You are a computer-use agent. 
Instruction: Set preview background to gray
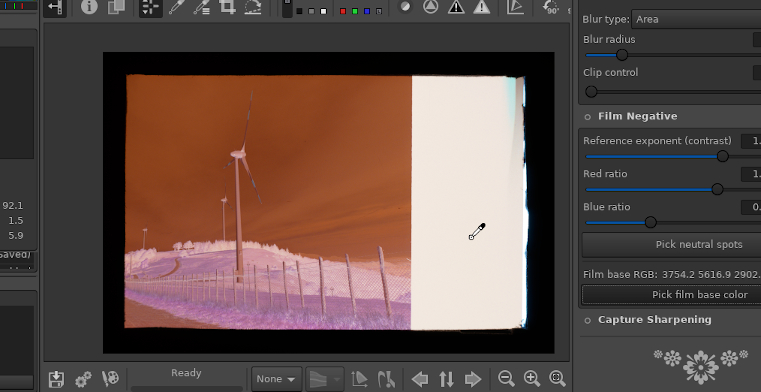312,11
